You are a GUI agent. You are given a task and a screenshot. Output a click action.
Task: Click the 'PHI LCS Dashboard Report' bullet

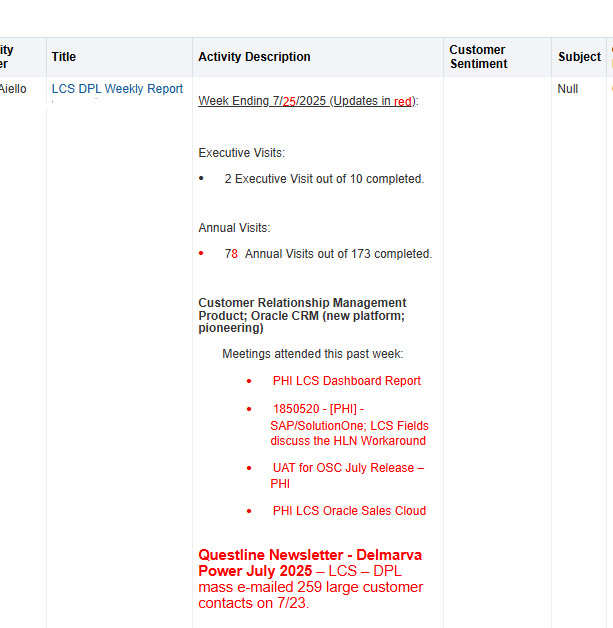click(347, 381)
